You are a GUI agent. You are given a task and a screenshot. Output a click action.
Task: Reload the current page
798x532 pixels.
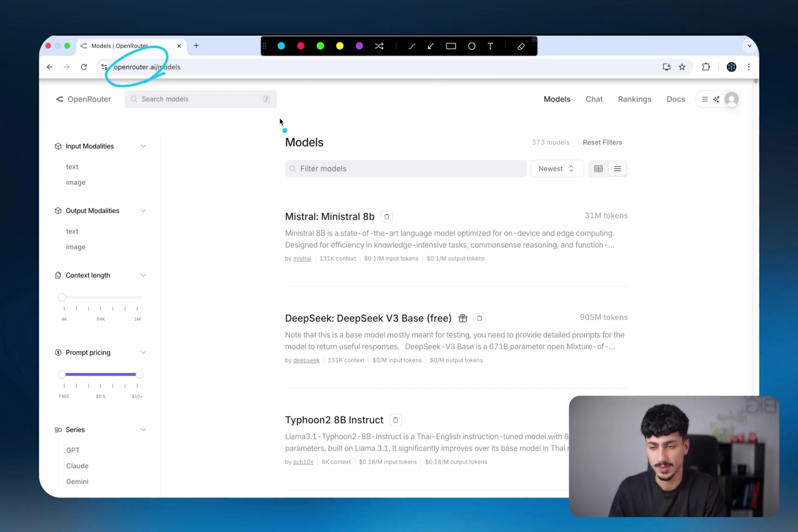(x=84, y=67)
